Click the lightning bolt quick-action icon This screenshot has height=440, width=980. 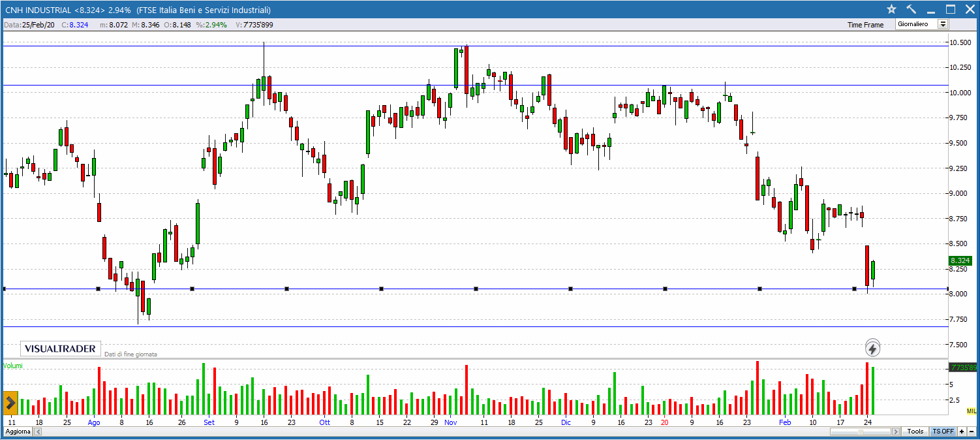tap(872, 348)
